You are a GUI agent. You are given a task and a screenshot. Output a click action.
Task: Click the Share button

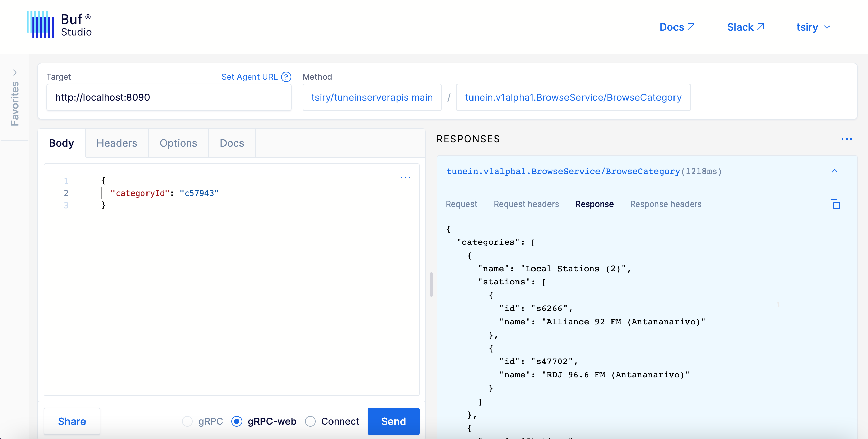coord(72,421)
